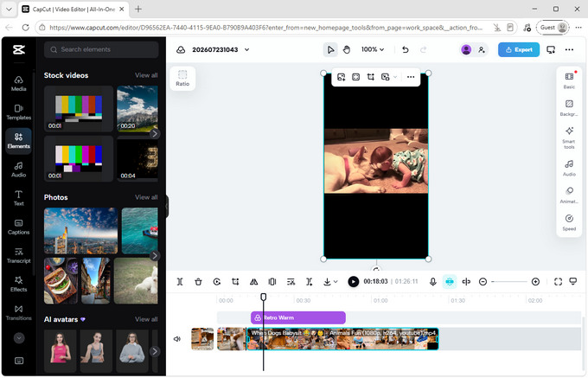Toggle the highlighted magnet snap button
This screenshot has height=378, width=588.
(x=450, y=282)
